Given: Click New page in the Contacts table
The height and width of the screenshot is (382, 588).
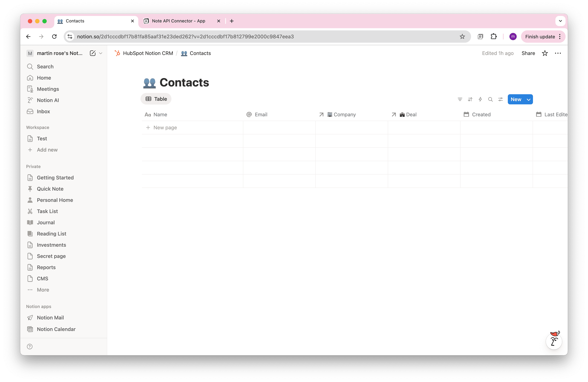Looking at the screenshot, I should point(165,128).
